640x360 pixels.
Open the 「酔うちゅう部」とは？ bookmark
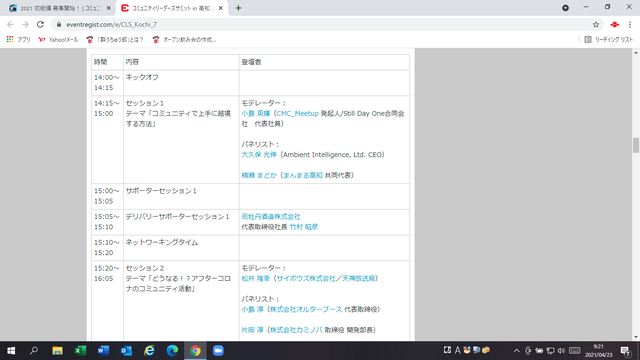coord(115,40)
